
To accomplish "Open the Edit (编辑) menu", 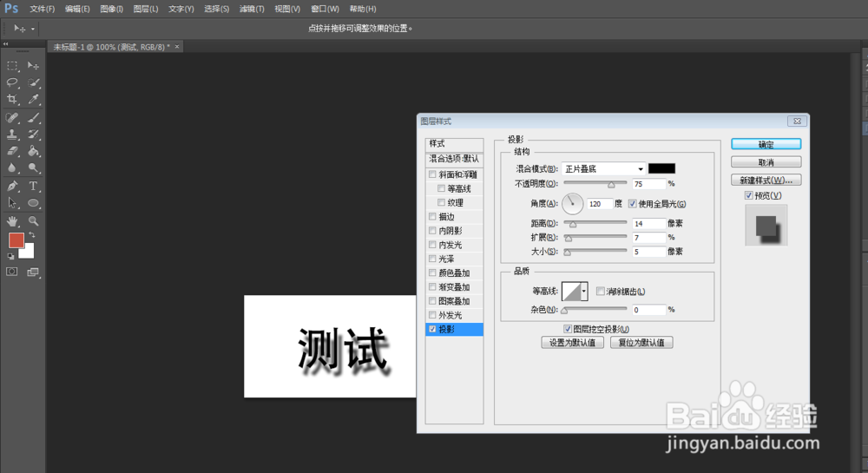I will click(x=77, y=9).
